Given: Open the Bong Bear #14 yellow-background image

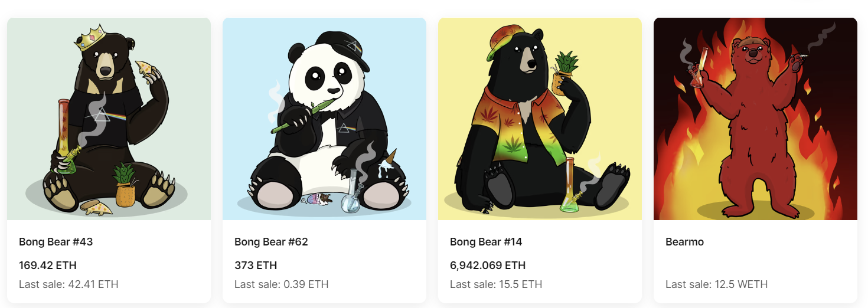Looking at the screenshot, I should [x=540, y=119].
